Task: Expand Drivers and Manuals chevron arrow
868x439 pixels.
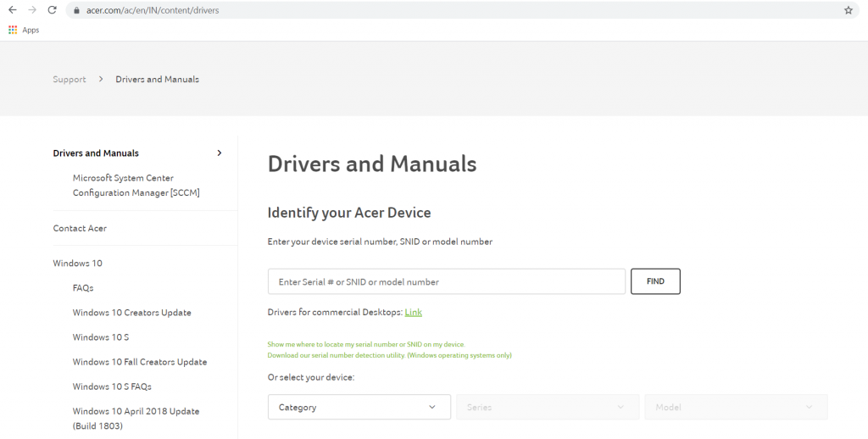Action: click(220, 153)
